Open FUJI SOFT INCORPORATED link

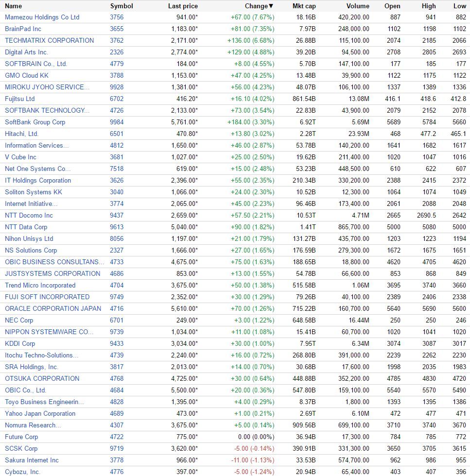click(47, 297)
